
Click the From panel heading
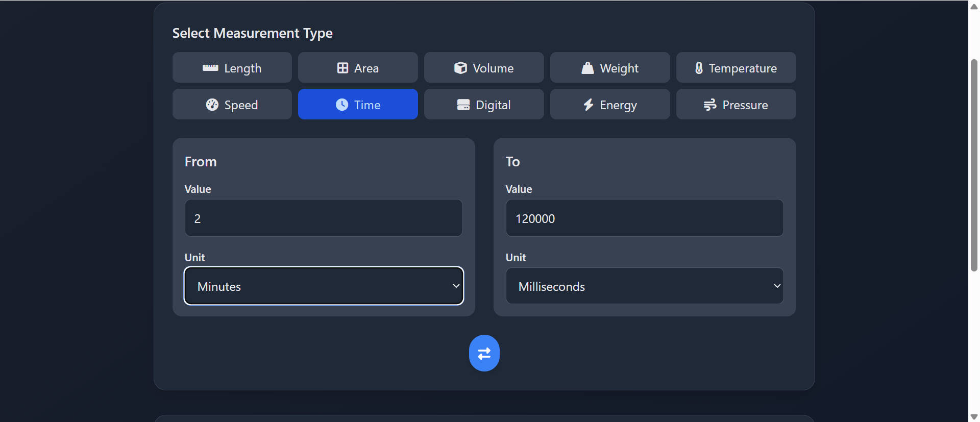(201, 162)
